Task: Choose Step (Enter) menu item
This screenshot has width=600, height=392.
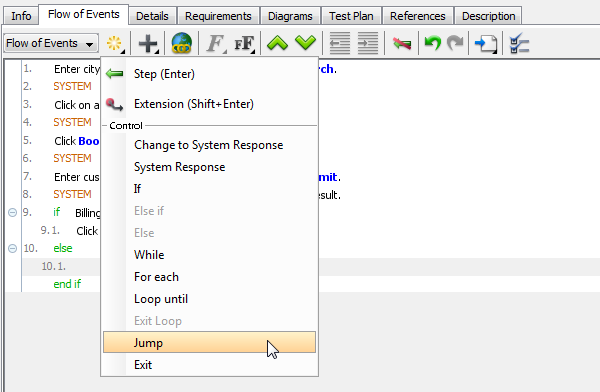Action: point(210,74)
